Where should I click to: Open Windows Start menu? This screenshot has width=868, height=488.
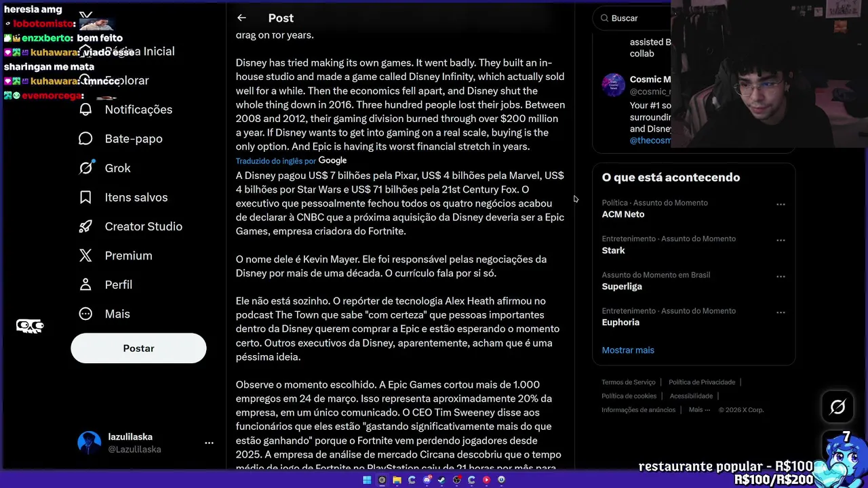tap(367, 480)
